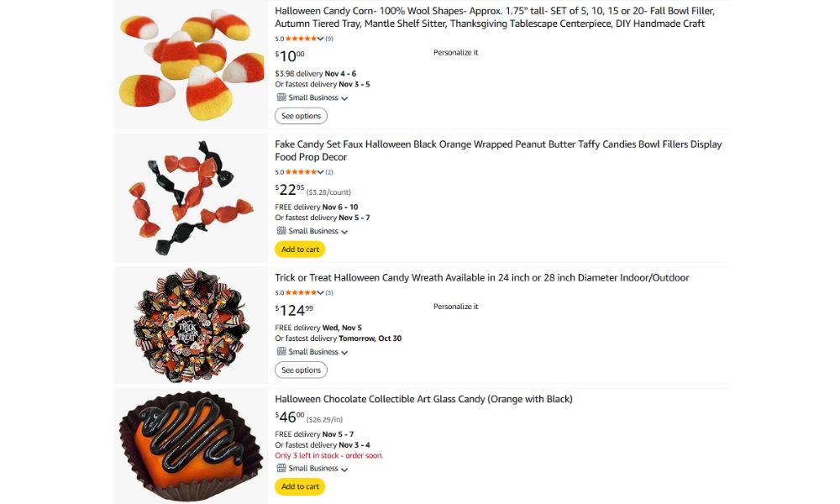
Task: Expand the rating chevron beside candy corn stars
Action: (x=320, y=38)
